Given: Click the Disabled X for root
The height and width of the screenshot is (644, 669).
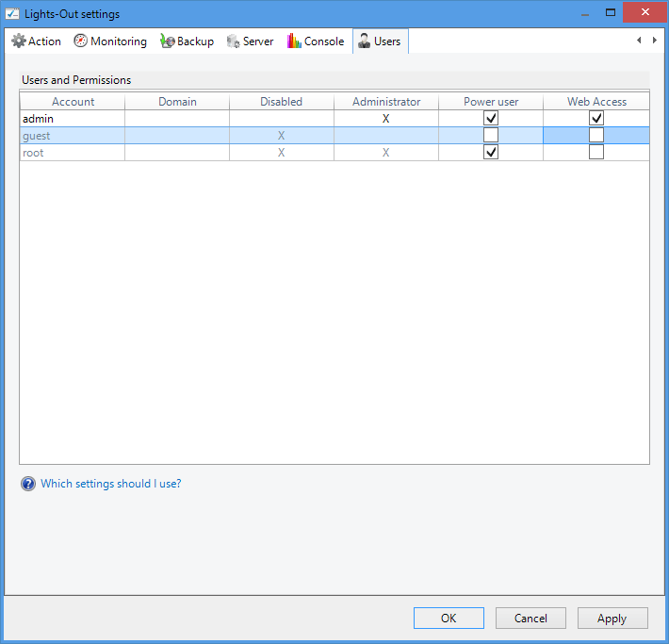Looking at the screenshot, I should 281,153.
